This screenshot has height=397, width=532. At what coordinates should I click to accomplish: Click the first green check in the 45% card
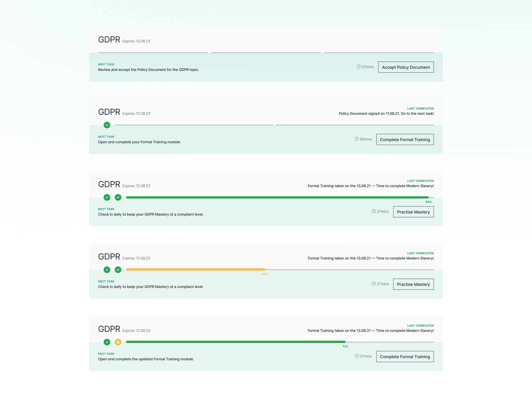107,270
